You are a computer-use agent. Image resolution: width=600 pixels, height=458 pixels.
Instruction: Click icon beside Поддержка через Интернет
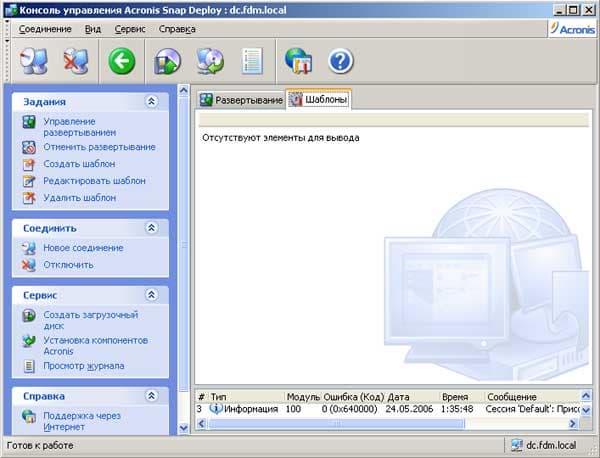(x=29, y=416)
